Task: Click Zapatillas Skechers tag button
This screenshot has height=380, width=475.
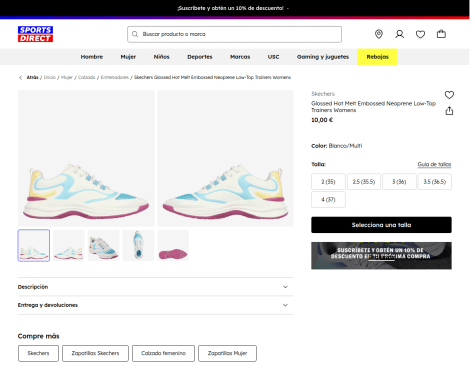Action: (x=95, y=353)
